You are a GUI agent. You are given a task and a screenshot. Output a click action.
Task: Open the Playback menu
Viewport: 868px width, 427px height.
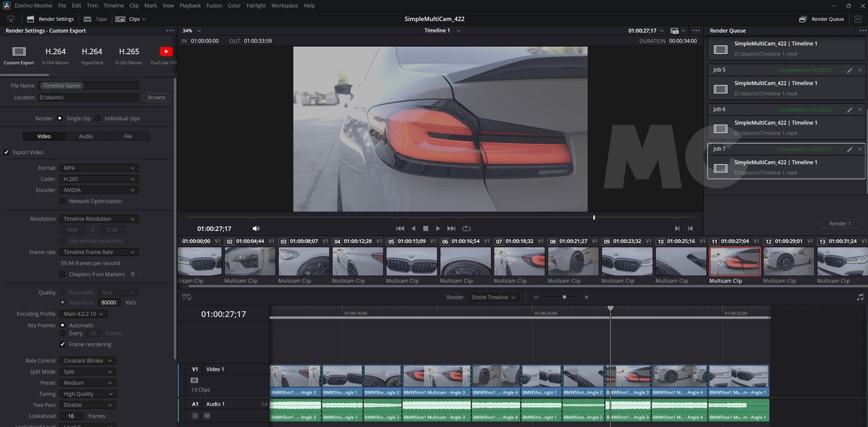click(x=190, y=5)
